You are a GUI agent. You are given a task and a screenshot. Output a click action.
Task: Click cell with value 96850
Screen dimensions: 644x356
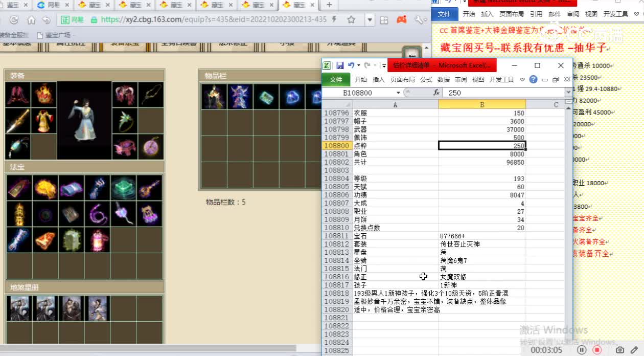click(482, 162)
